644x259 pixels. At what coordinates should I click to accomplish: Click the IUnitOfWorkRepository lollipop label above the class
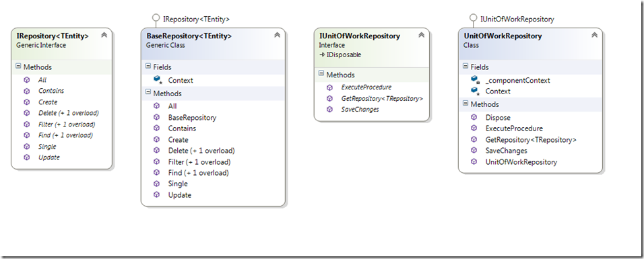point(517,19)
